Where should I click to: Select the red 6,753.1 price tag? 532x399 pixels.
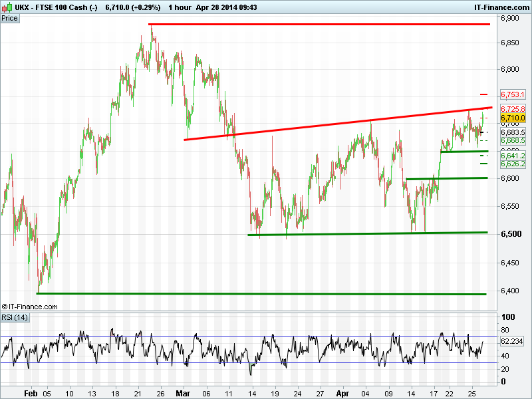[513, 94]
